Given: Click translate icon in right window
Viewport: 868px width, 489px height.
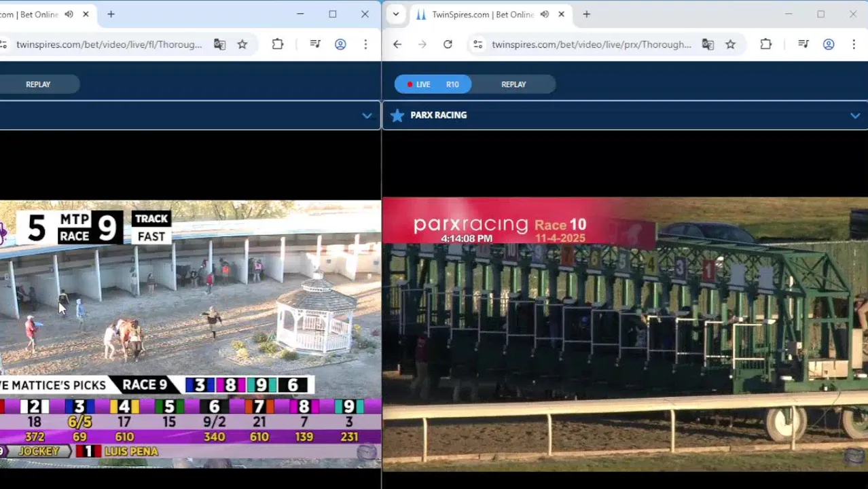Looking at the screenshot, I should pyautogui.click(x=708, y=44).
